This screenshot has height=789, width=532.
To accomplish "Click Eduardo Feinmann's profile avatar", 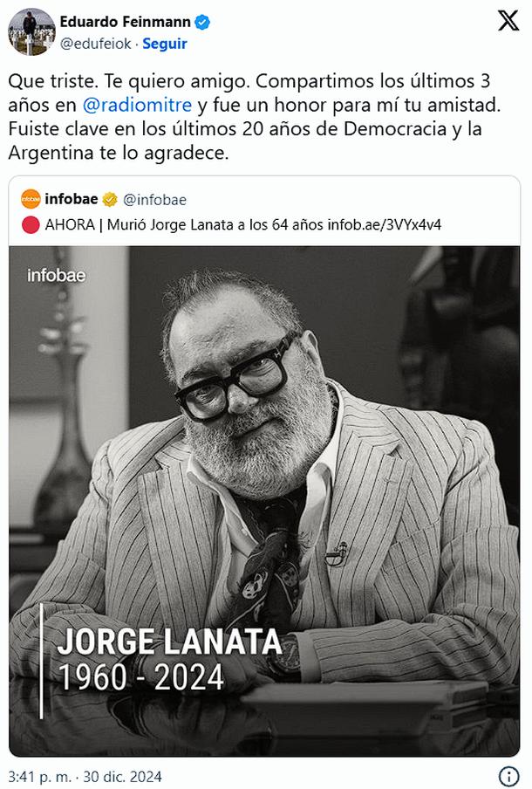I will (x=31, y=31).
